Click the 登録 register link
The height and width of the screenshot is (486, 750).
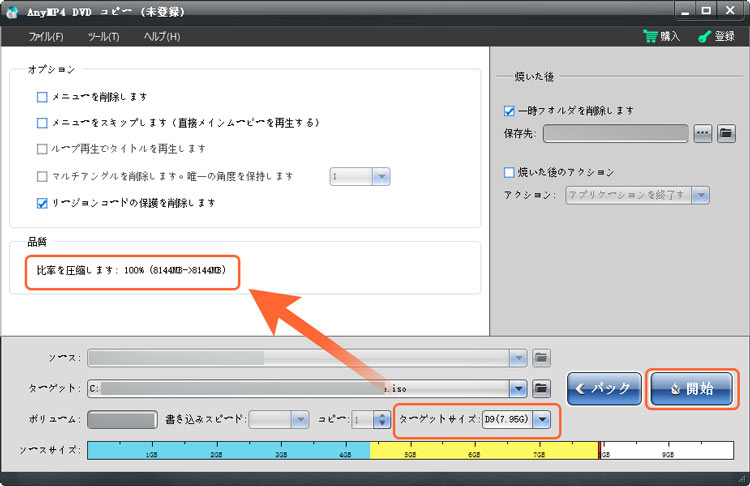725,36
